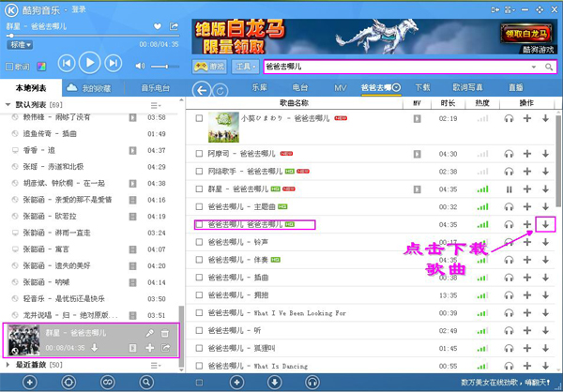Click the bottom download-all arrow circle icon

(275, 383)
